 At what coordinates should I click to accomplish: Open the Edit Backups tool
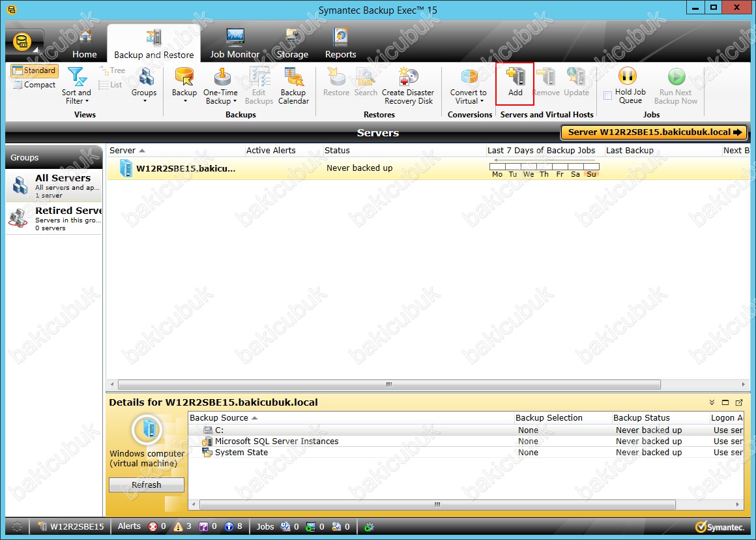pyautogui.click(x=259, y=86)
